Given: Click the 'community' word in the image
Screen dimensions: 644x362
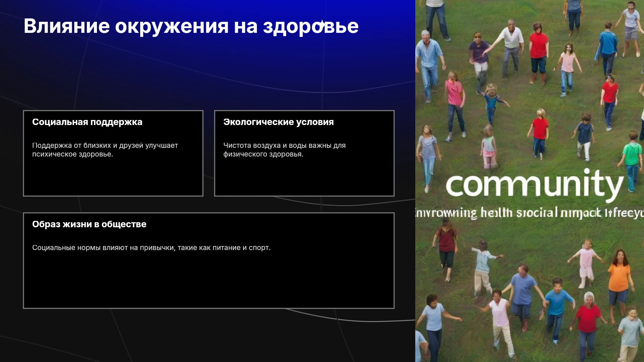Looking at the screenshot, I should (534, 184).
